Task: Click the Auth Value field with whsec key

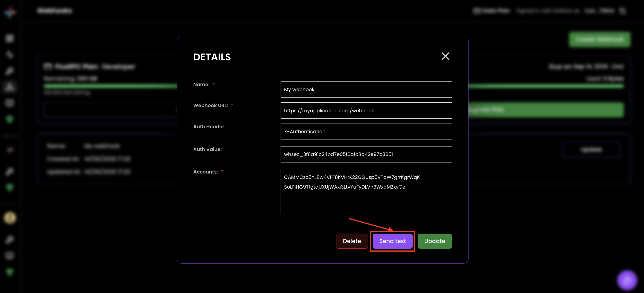Action: (366, 154)
